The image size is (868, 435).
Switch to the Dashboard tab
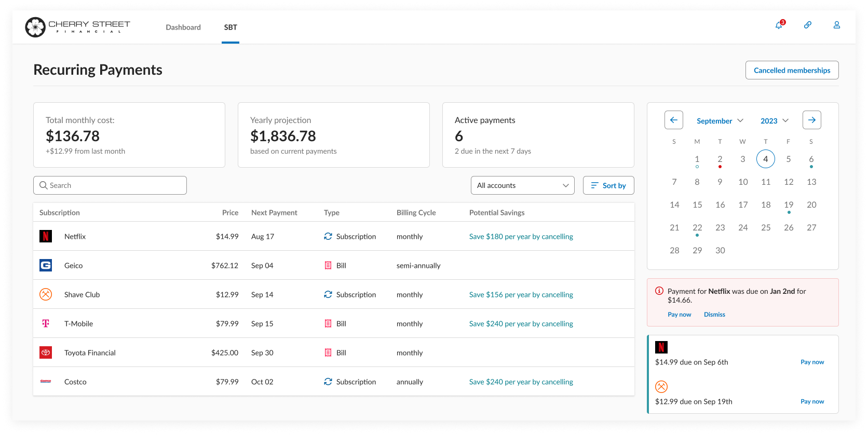183,28
